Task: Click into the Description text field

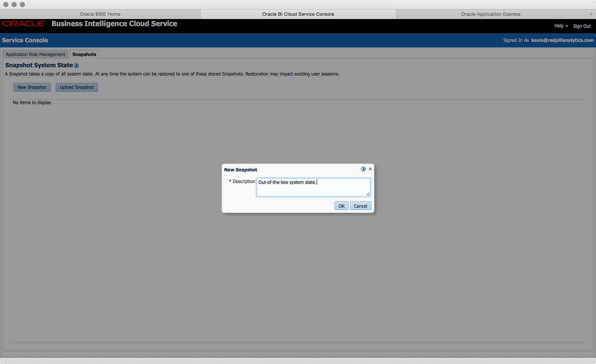Action: 313,187
